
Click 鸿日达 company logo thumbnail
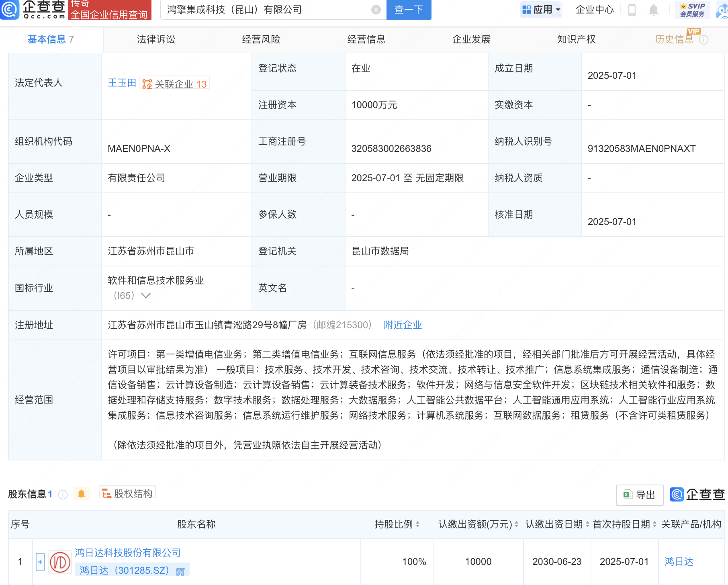tap(60, 562)
